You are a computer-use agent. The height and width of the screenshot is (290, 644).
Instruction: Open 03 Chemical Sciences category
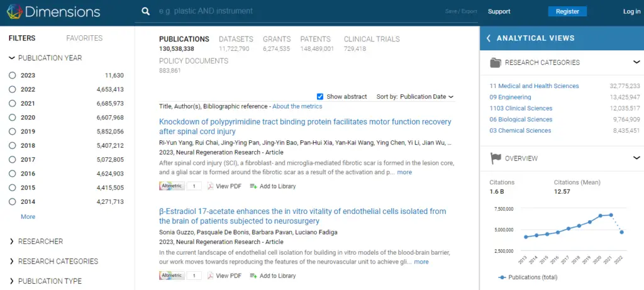[x=520, y=130]
